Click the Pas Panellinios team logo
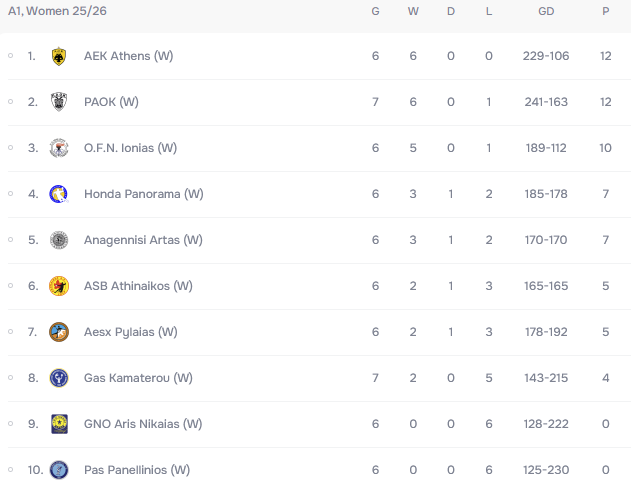The height and width of the screenshot is (487, 631). pos(59,470)
